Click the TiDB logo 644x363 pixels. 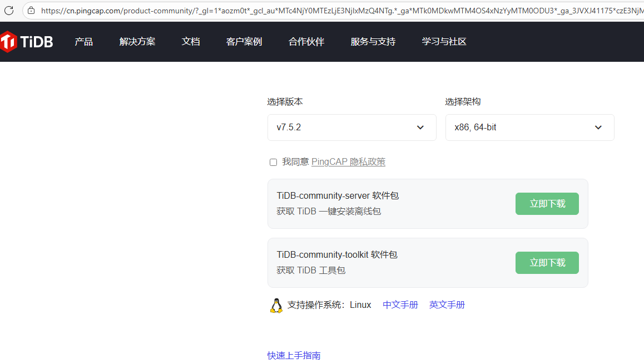tap(27, 42)
